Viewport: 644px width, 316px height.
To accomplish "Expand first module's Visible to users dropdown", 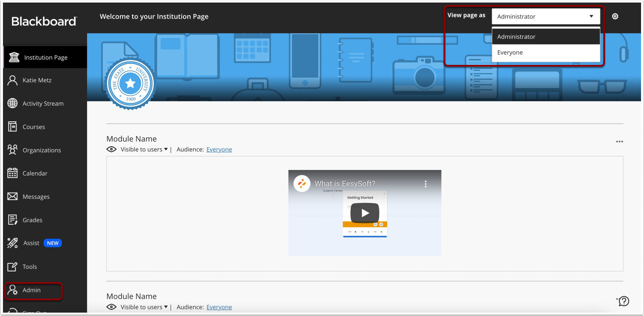I will (144, 149).
